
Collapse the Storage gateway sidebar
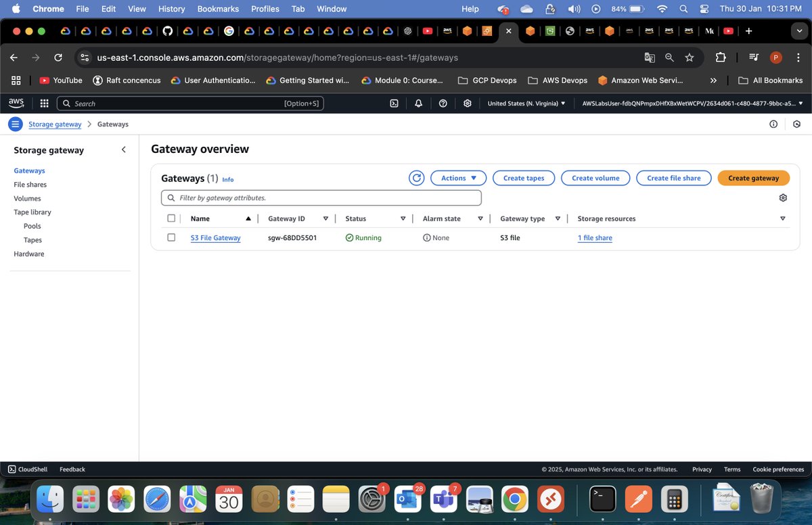click(123, 150)
